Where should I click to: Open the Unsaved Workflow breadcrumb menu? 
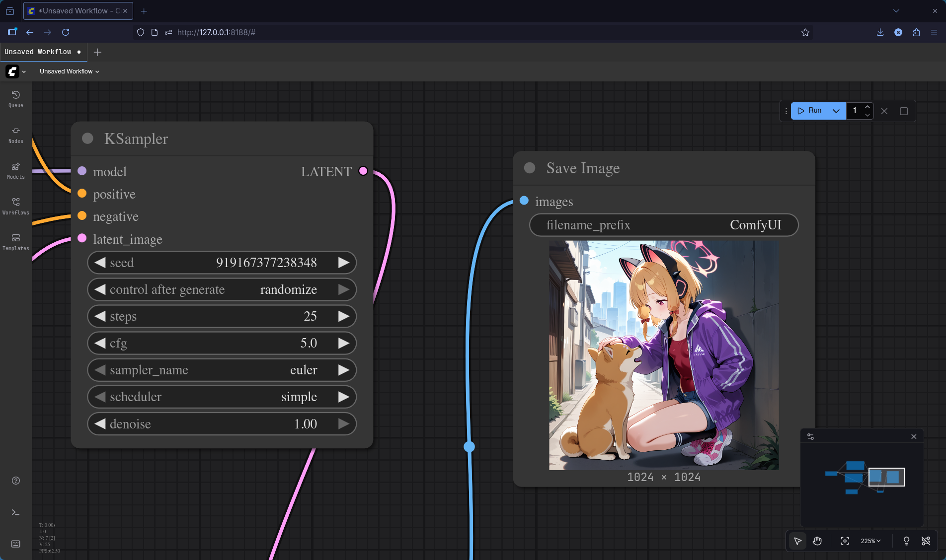pyautogui.click(x=69, y=71)
